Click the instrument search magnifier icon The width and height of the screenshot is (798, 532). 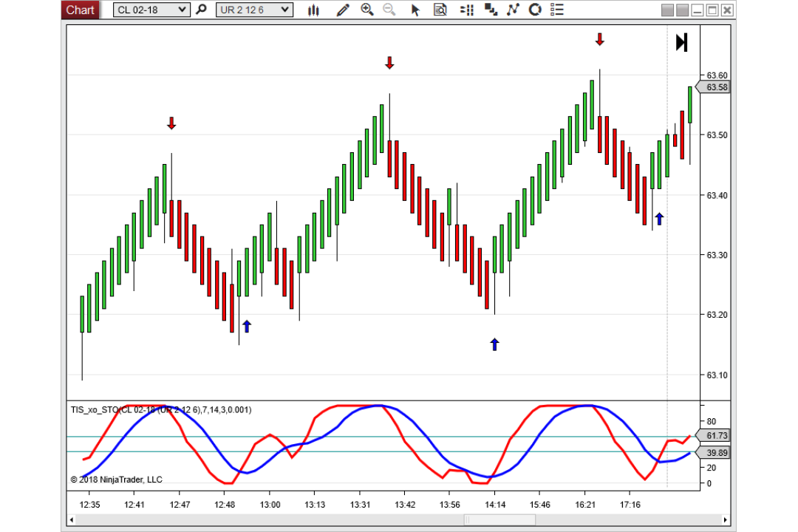tap(202, 9)
